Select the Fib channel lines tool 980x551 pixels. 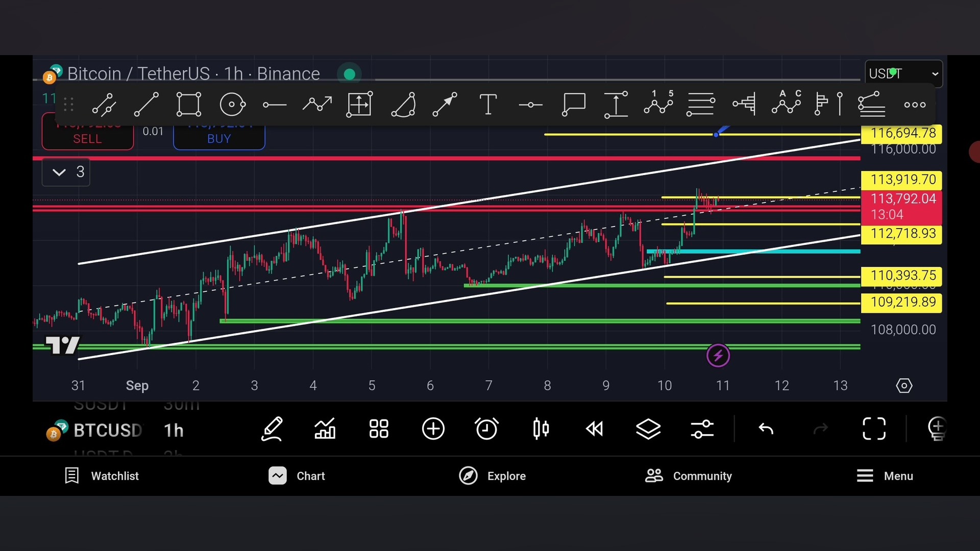tap(872, 104)
